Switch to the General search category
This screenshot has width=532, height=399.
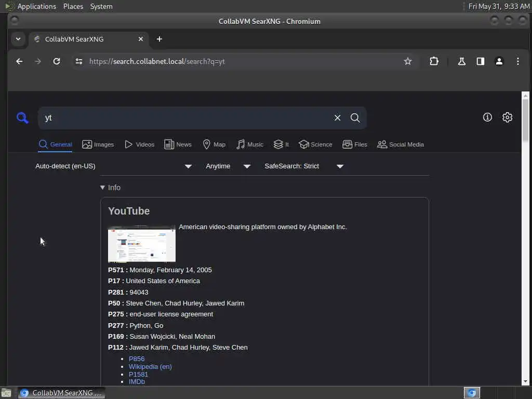click(x=55, y=144)
